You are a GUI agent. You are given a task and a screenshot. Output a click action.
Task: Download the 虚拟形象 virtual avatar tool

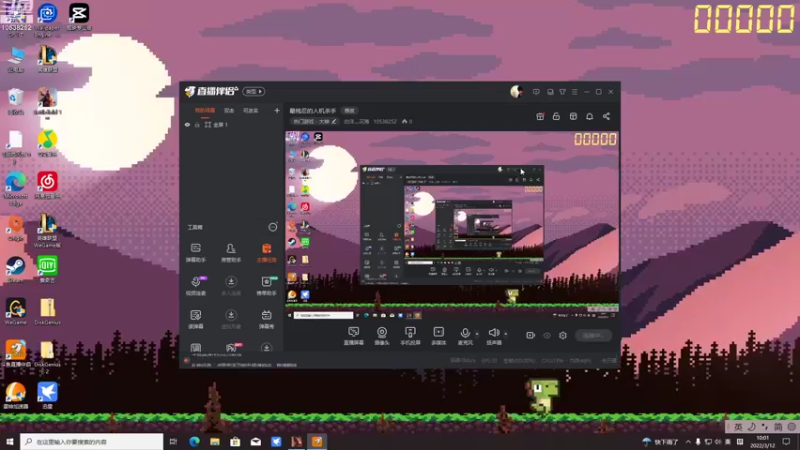pos(231,319)
